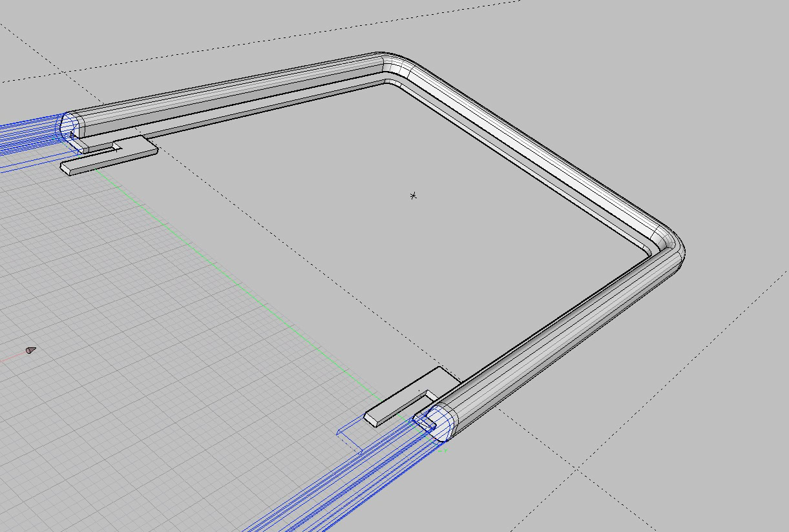Select the upper-left slotted bracket
Screen dimensions: 789x532
click(111, 156)
